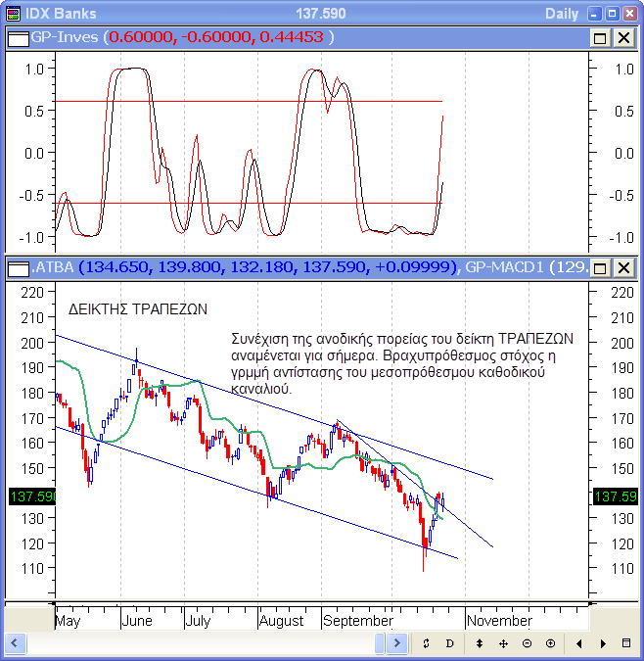Close the GP-Inves indicator pane

(623, 37)
